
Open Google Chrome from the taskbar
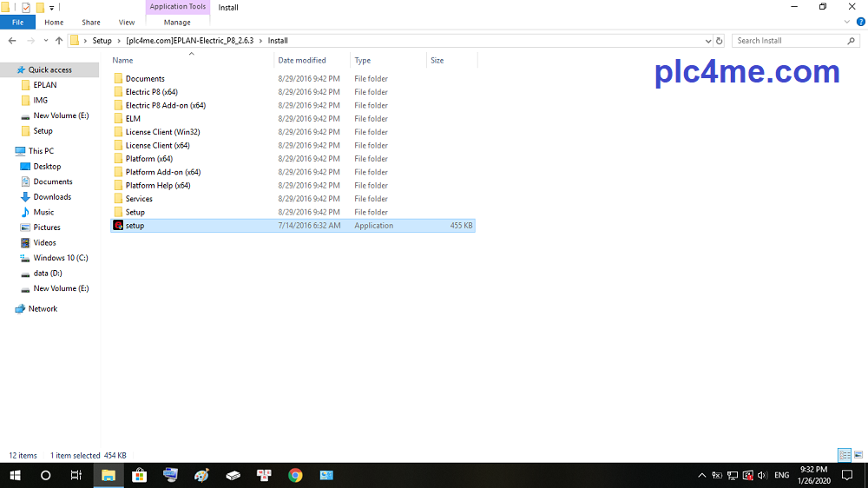tap(295, 475)
